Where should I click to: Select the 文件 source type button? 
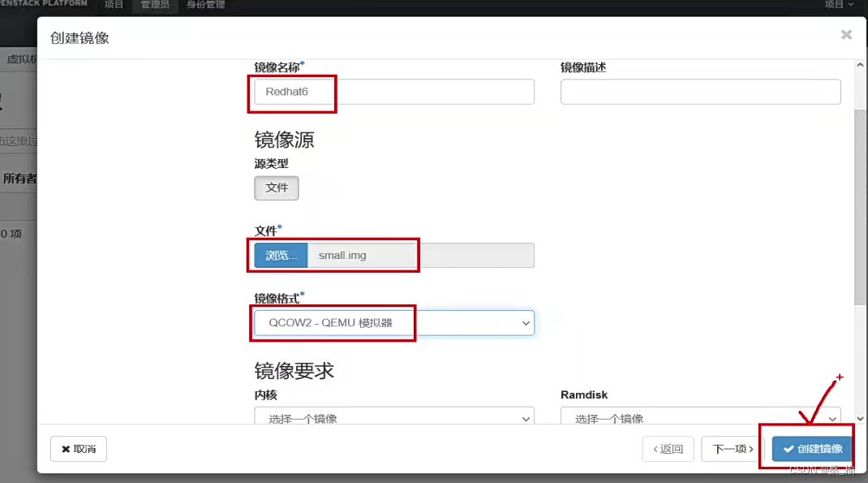pyautogui.click(x=277, y=188)
